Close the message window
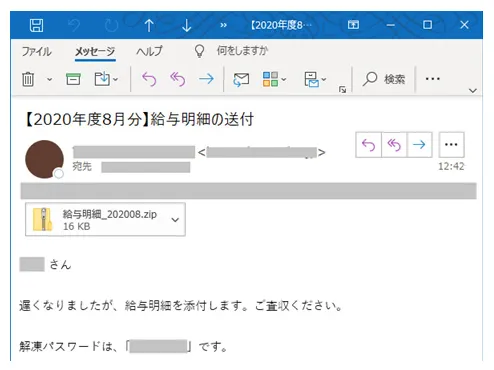Screen dimensions: 494x370 coord(464,25)
